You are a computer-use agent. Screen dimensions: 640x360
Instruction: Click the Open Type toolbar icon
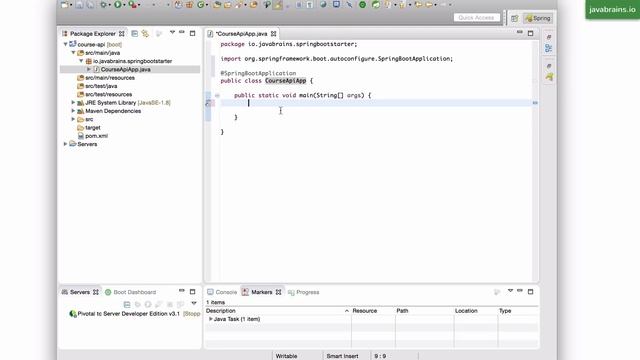(x=217, y=4)
